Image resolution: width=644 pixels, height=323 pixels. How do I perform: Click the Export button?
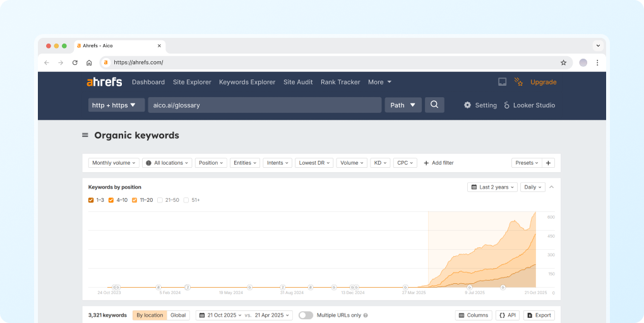(539, 315)
